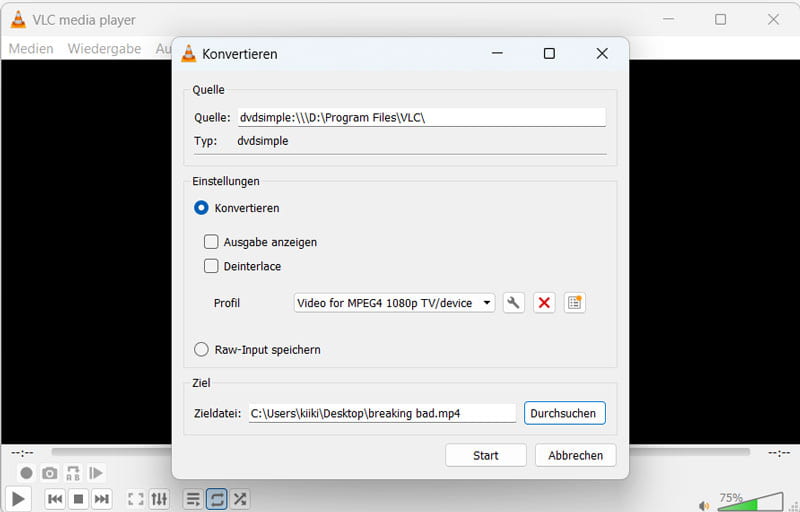
Task: Adjust the volume slider at 75%
Action: (x=750, y=501)
